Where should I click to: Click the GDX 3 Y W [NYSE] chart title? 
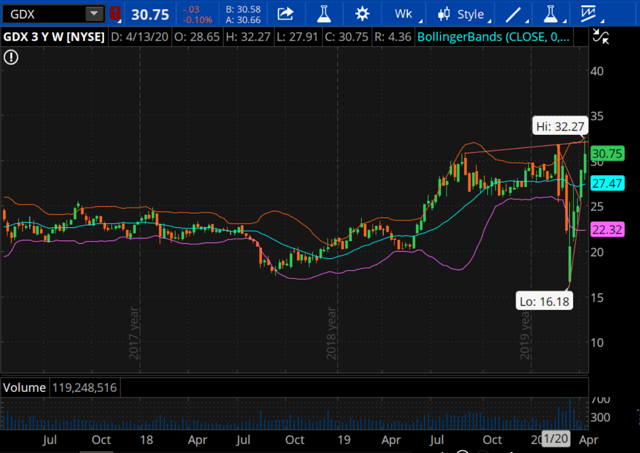point(54,37)
